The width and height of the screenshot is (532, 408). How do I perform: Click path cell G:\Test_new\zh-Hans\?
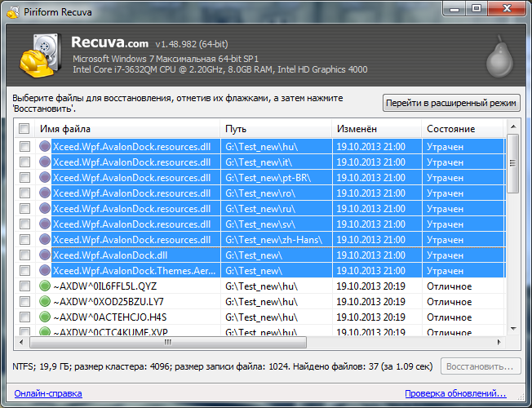click(274, 240)
